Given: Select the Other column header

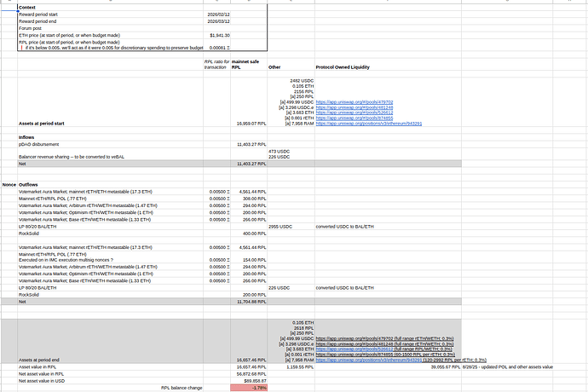Looking at the screenshot, I should [291, 64].
